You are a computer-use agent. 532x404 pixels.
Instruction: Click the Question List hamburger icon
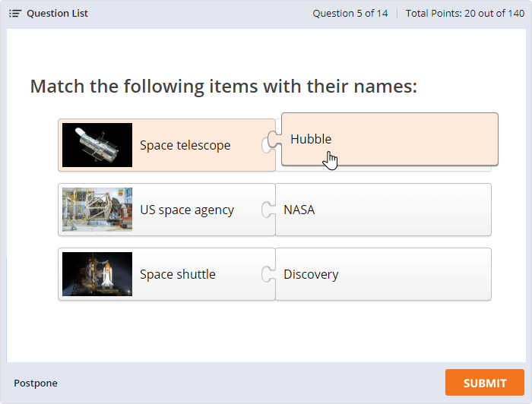click(14, 14)
